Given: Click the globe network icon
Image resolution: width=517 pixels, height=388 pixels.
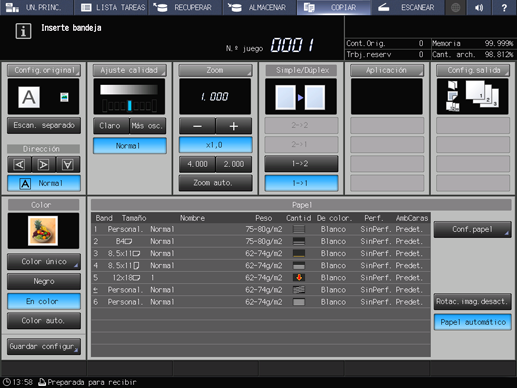Looking at the screenshot, I should coord(455,7).
